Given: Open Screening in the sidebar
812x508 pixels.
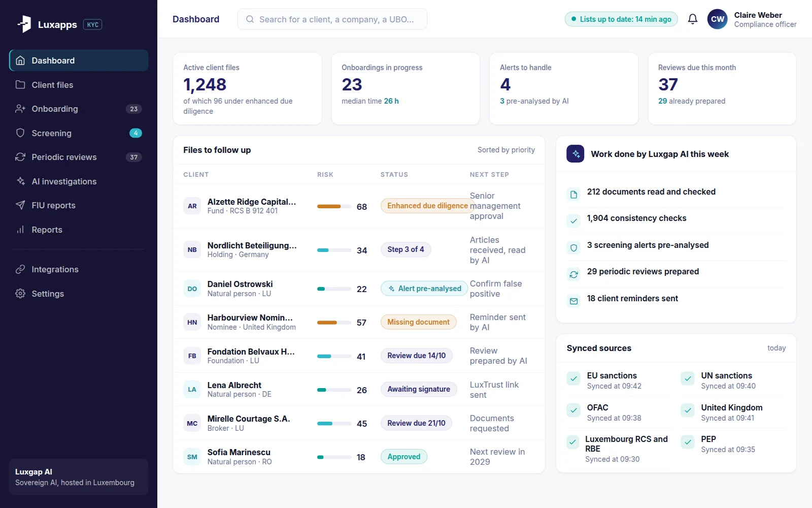Looking at the screenshot, I should click(79, 133).
